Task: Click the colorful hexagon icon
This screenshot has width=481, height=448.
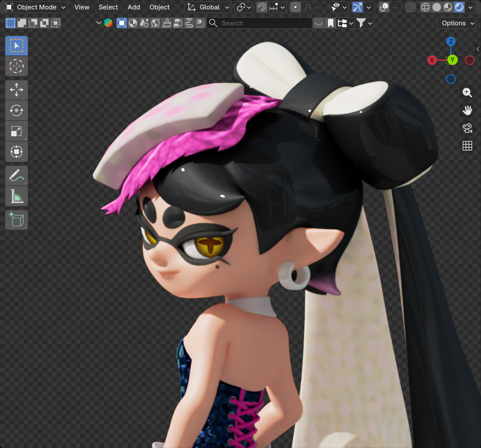Action: coord(108,23)
